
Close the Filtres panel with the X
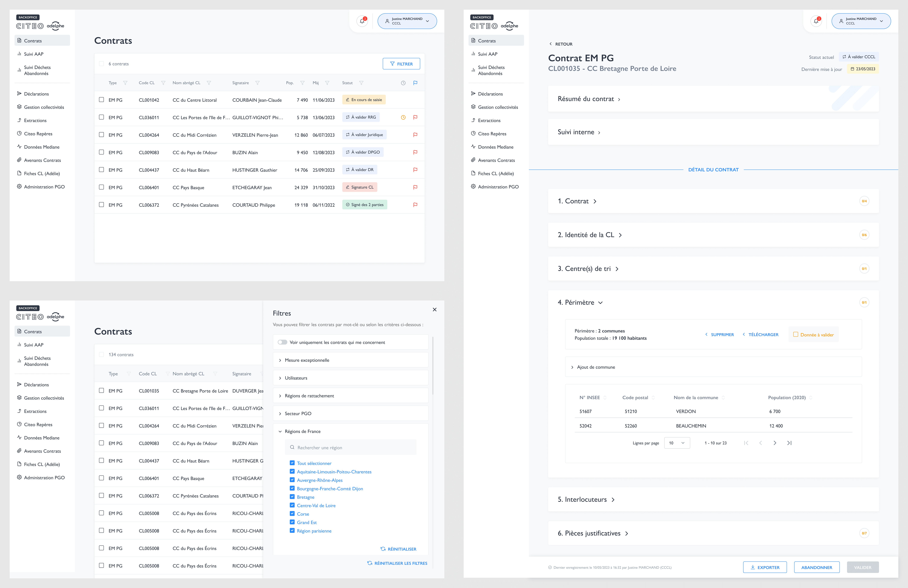(x=435, y=310)
